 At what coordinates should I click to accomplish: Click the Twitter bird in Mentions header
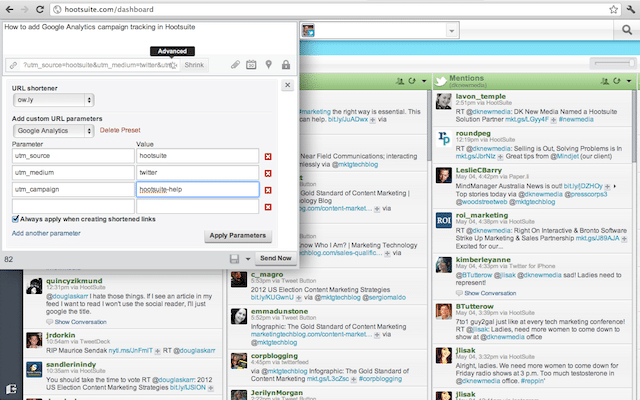click(x=441, y=81)
